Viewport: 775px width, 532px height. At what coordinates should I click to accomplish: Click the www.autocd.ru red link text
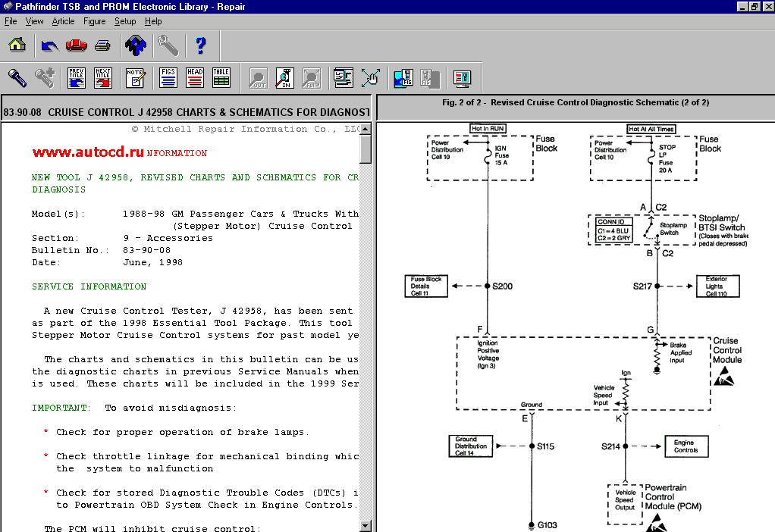pyautogui.click(x=88, y=152)
